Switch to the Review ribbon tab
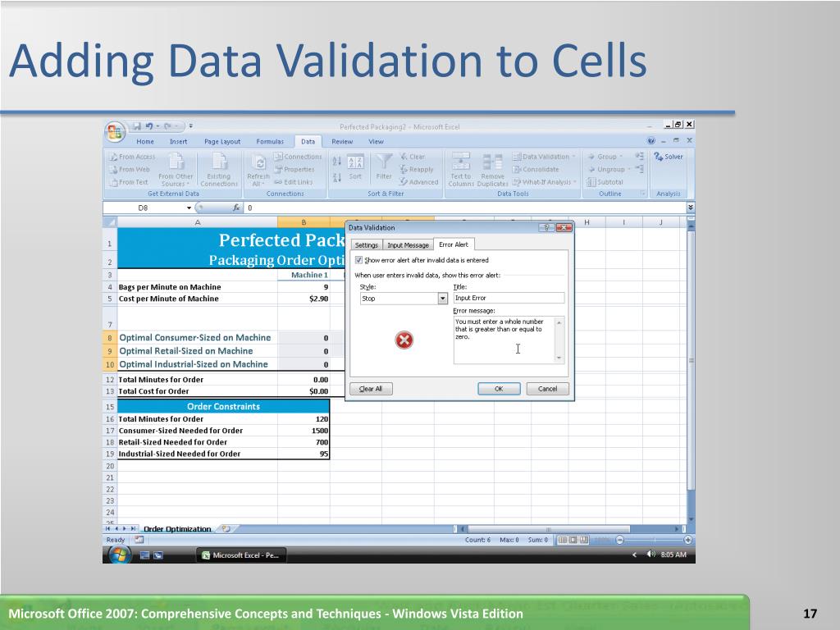 tap(342, 141)
